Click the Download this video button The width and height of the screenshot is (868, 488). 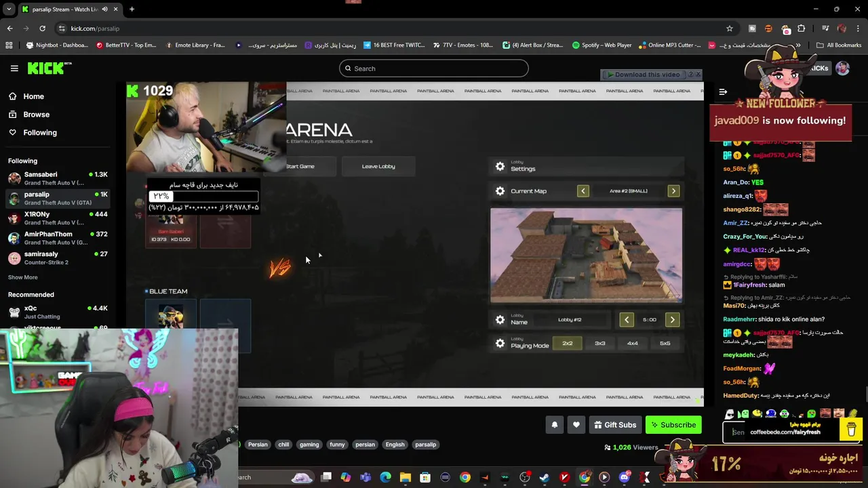point(644,75)
